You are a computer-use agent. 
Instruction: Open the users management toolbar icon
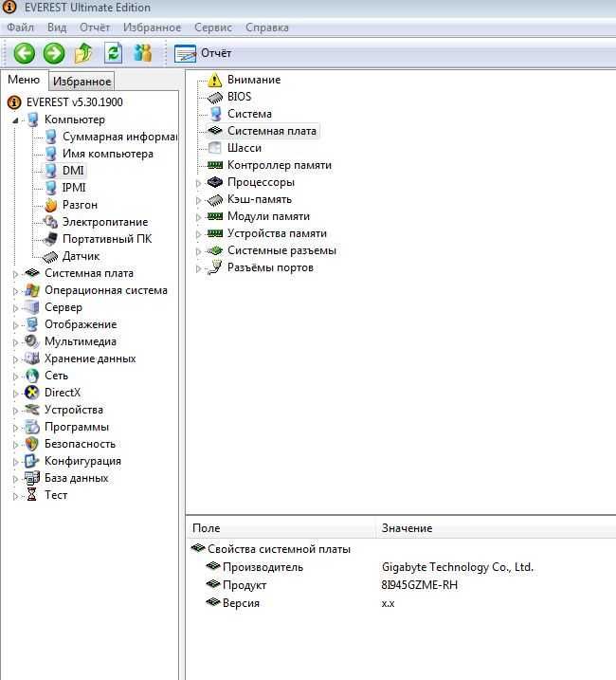click(x=142, y=53)
